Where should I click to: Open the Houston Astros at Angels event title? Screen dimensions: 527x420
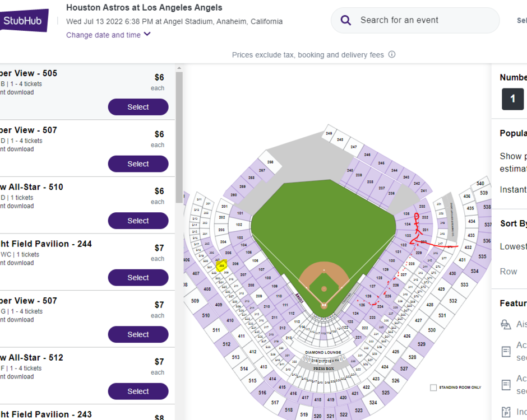pyautogui.click(x=144, y=8)
